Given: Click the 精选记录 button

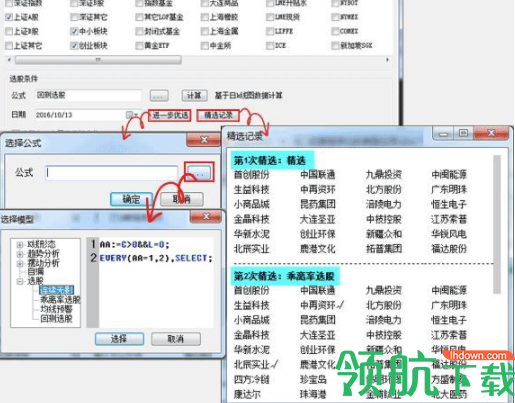Looking at the screenshot, I should pyautogui.click(x=218, y=115).
